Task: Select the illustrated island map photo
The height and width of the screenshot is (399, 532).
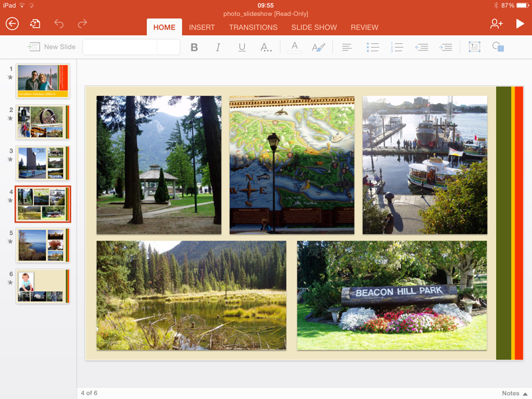Action: [292, 165]
